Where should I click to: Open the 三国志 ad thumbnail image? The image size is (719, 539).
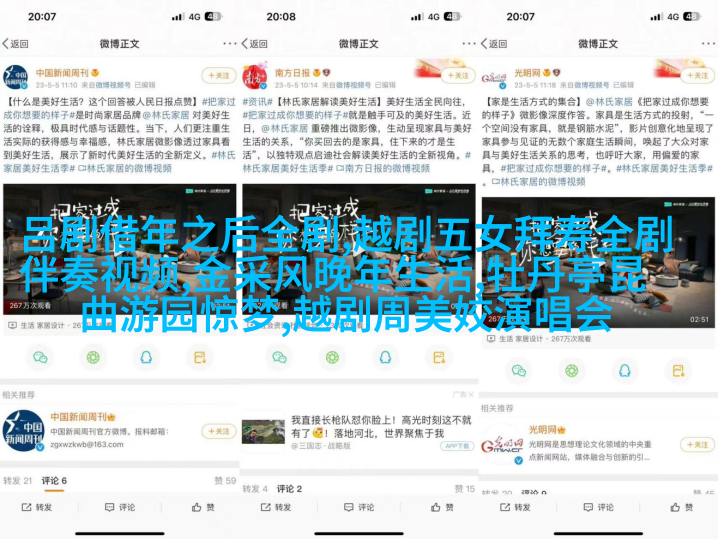263,431
